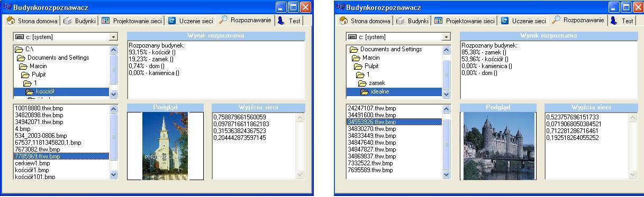Image resolution: width=644 pixels, height=197 pixels.
Task: Click the file list scroll-down arrow in castle window
Action: coord(446,174)
